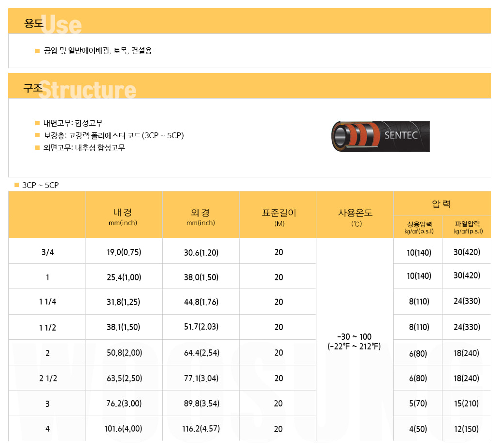499x448 pixels.
Task: Click the 상용압력 sub-header
Action: tap(418, 227)
